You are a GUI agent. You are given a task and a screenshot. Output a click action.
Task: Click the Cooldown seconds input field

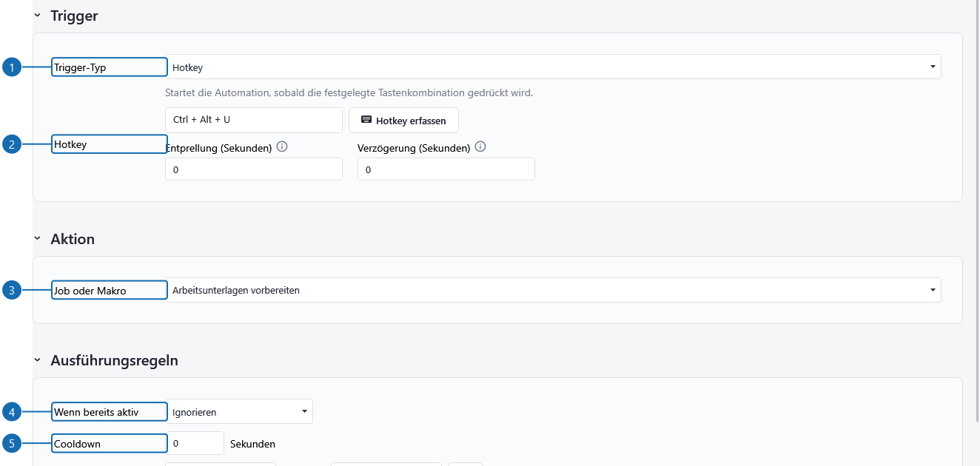click(195, 444)
